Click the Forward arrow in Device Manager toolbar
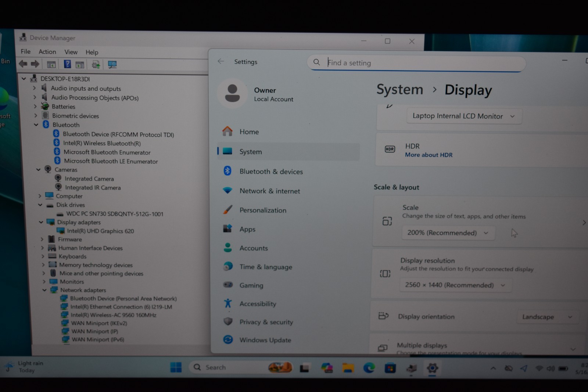The height and width of the screenshot is (392, 588). point(35,64)
